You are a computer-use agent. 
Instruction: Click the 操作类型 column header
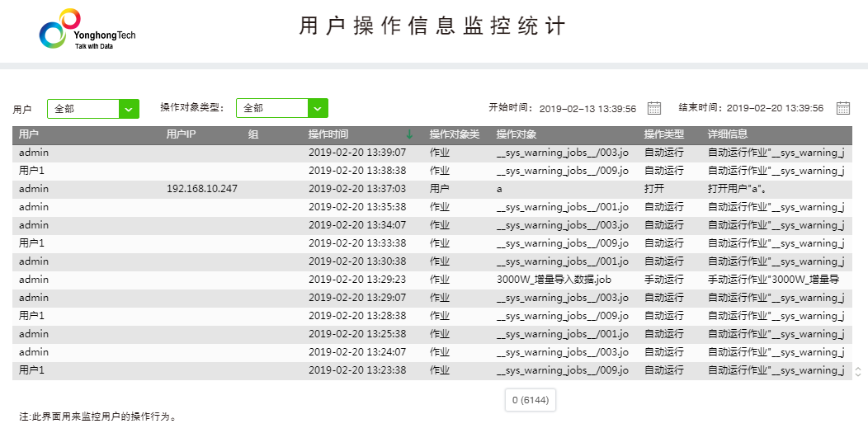click(x=663, y=134)
